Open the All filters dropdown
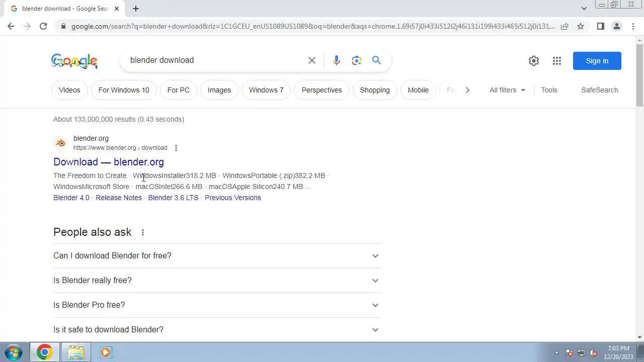This screenshot has width=644, height=362. coord(507,90)
